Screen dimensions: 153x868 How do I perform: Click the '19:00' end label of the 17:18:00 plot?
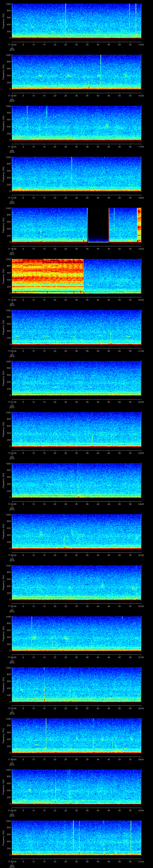[x=141, y=249]
